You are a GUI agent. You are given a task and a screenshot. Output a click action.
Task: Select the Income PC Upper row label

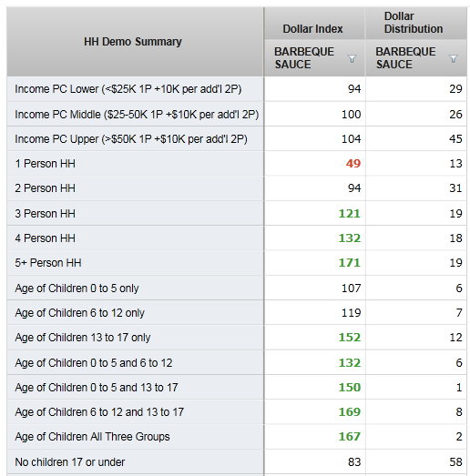[131, 139]
